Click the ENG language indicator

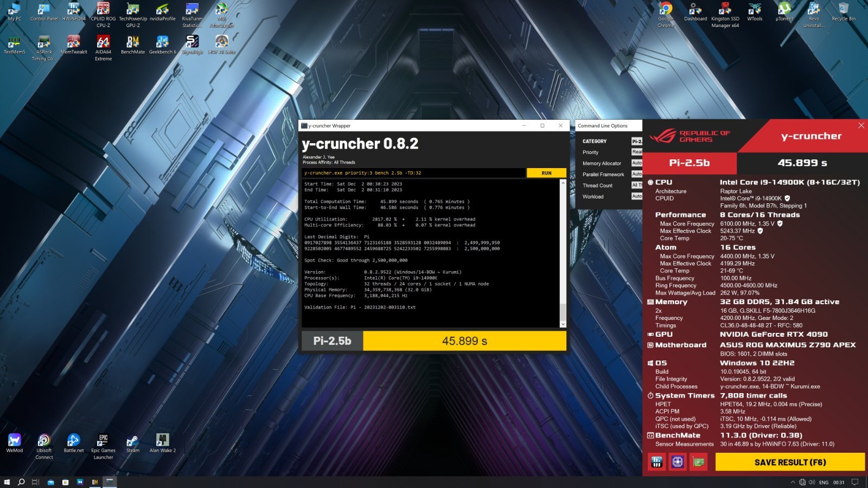pyautogui.click(x=824, y=482)
